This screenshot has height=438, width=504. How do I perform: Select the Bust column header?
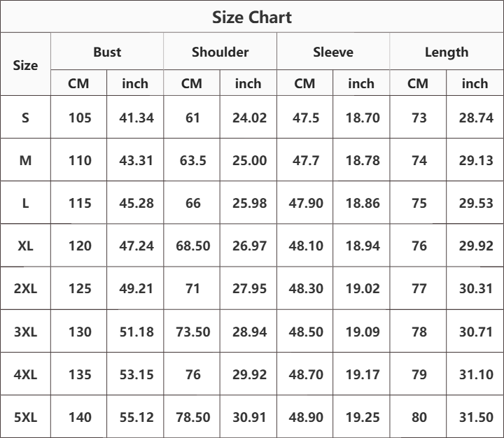pyautogui.click(x=107, y=52)
